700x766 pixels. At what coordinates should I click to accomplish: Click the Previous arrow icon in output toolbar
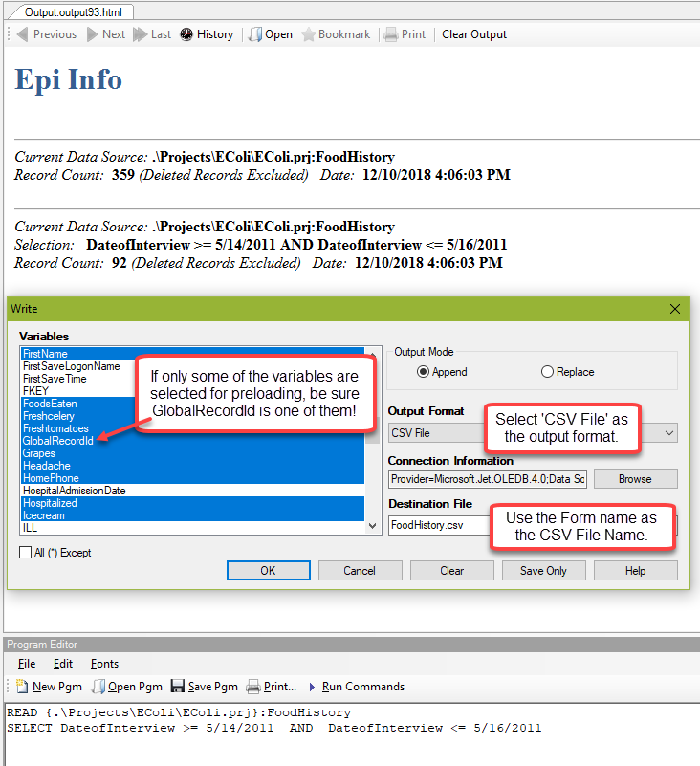tap(22, 34)
